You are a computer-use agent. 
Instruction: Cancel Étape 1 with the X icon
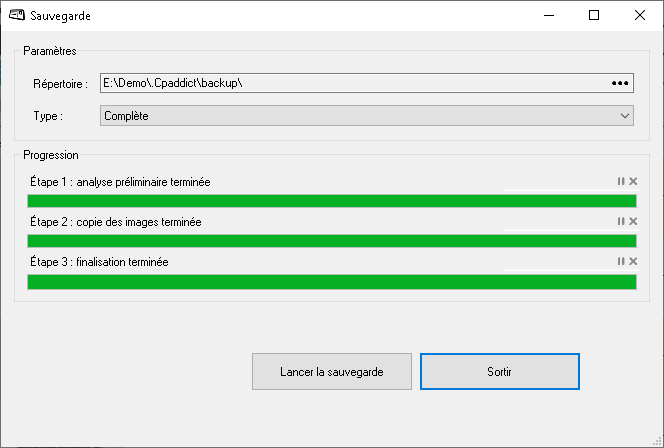point(632,181)
